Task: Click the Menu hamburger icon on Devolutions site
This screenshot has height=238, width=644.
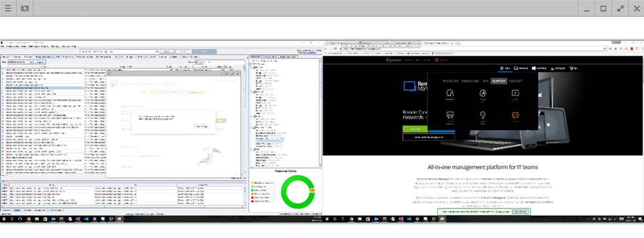Action: point(503,68)
